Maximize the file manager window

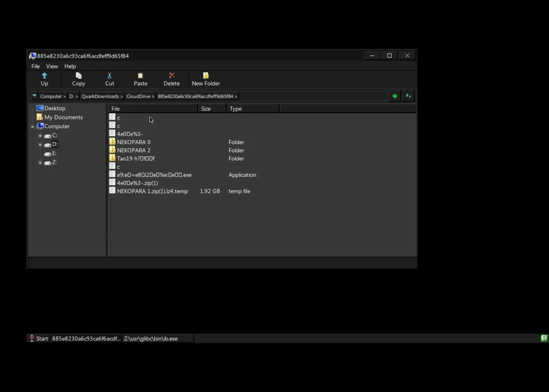click(389, 56)
